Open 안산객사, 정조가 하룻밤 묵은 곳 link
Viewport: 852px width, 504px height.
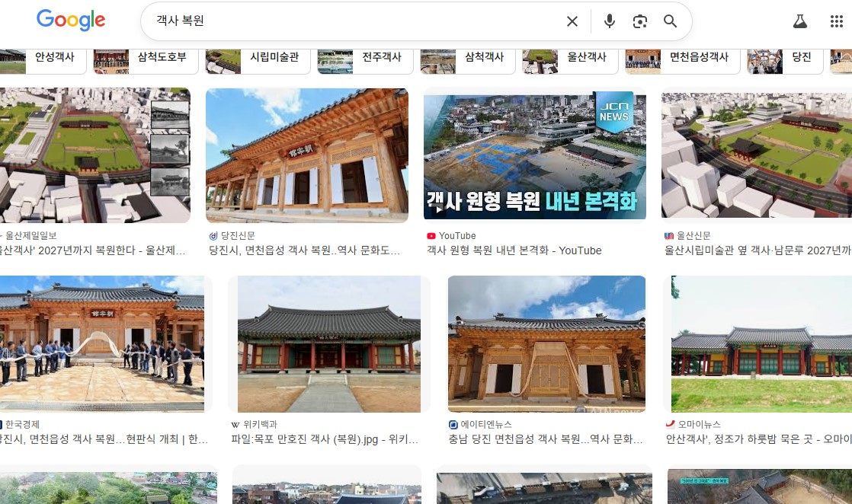pos(758,439)
